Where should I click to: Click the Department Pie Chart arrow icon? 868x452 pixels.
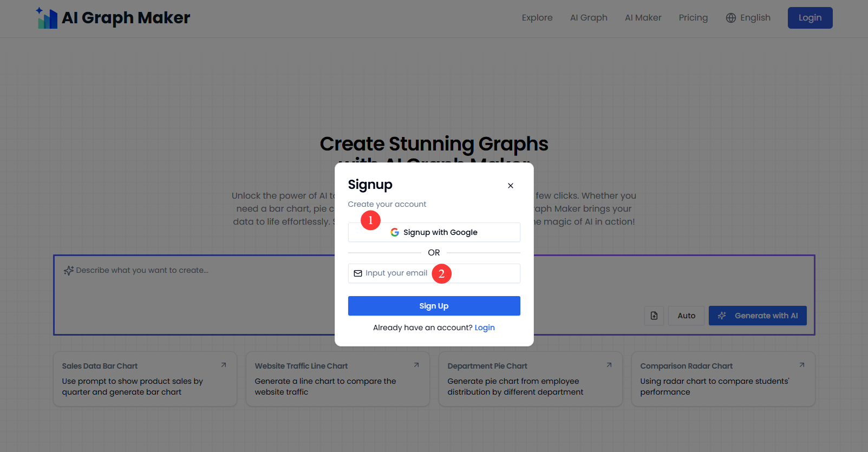[x=609, y=365]
